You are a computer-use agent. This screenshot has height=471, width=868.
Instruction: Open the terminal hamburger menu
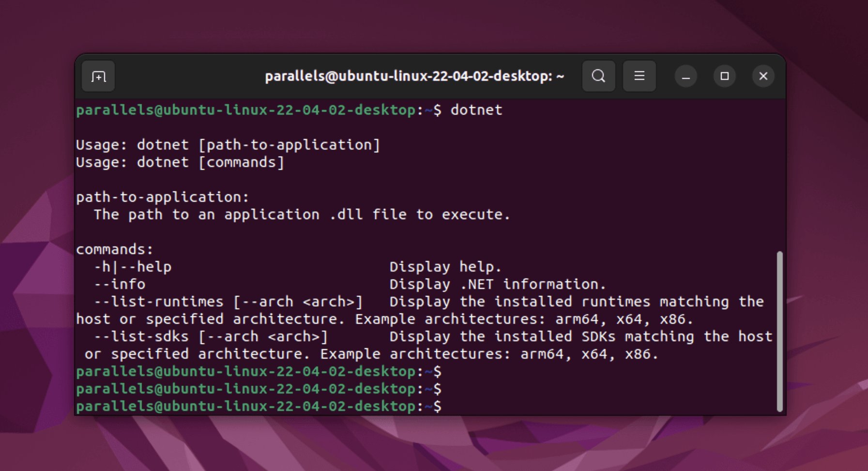click(x=639, y=76)
